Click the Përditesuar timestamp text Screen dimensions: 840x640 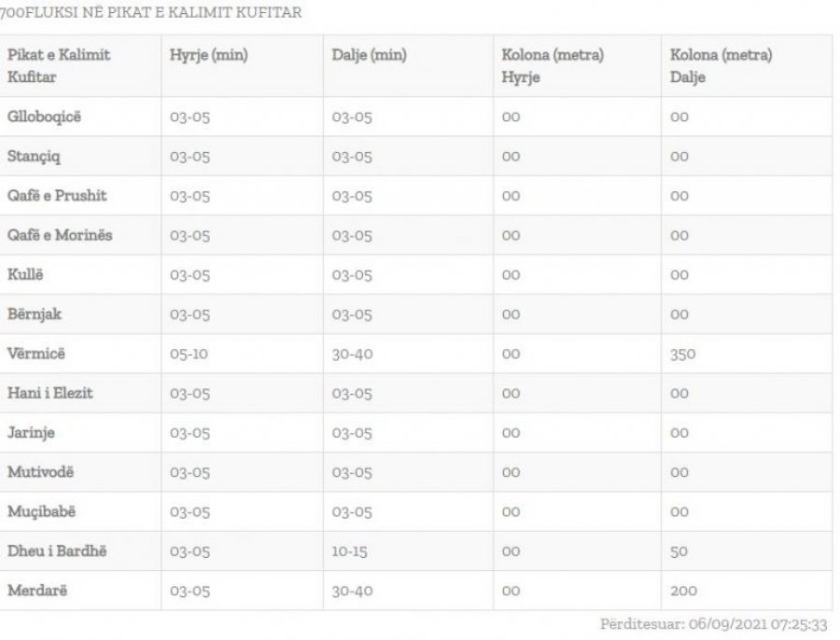714,624
